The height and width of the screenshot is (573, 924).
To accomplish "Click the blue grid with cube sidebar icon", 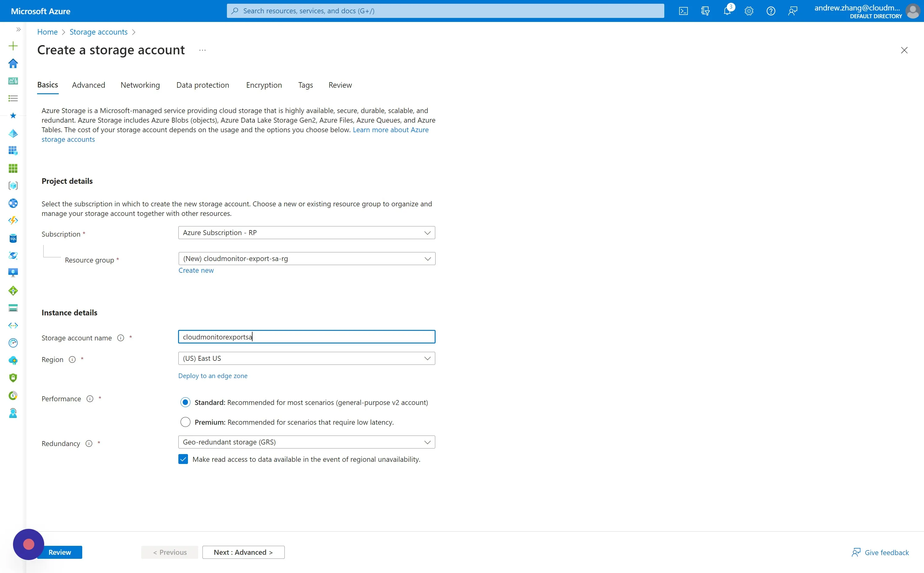I will 13,150.
